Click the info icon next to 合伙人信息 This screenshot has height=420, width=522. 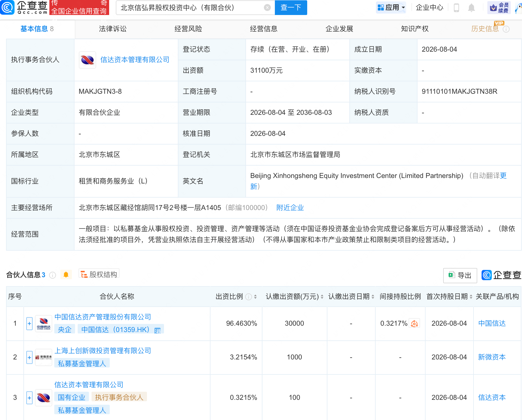53,275
